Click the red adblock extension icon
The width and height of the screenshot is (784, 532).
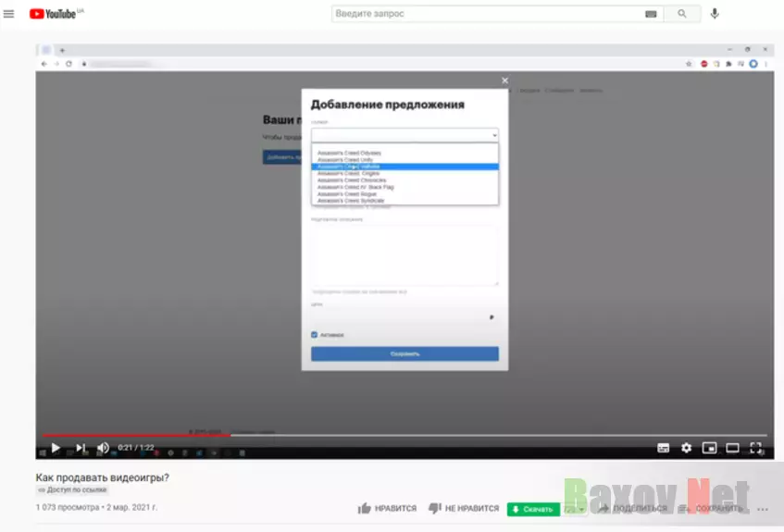tap(704, 64)
